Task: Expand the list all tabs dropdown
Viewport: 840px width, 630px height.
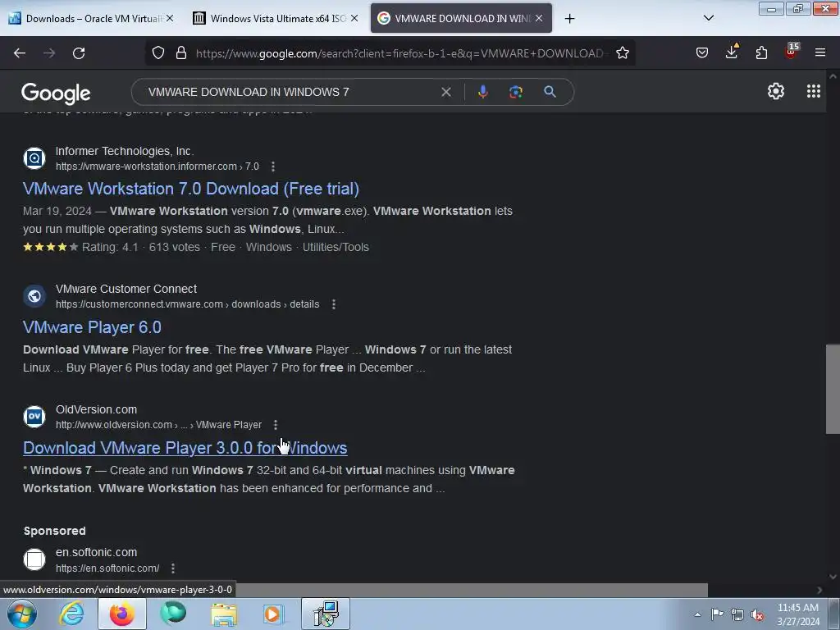Action: pos(708,18)
